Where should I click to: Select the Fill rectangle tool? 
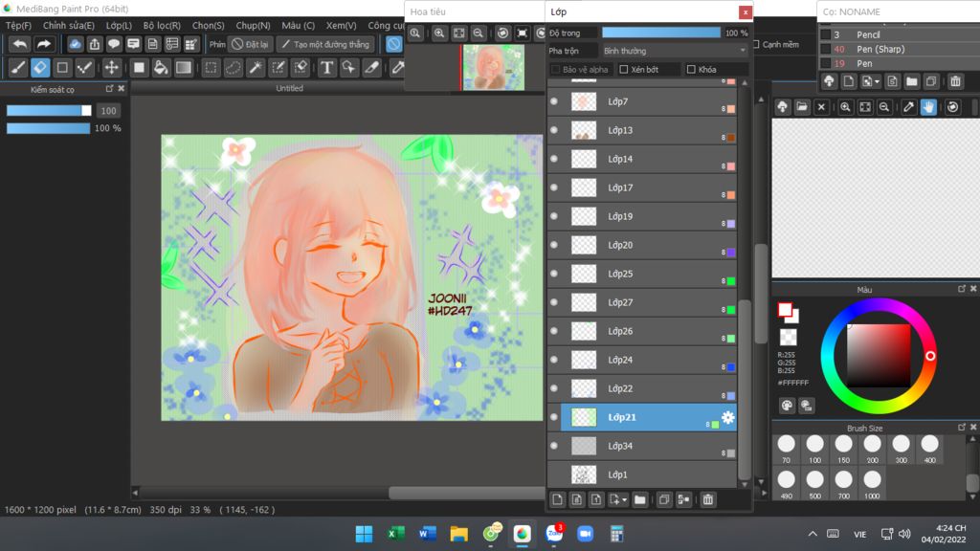pyautogui.click(x=139, y=68)
